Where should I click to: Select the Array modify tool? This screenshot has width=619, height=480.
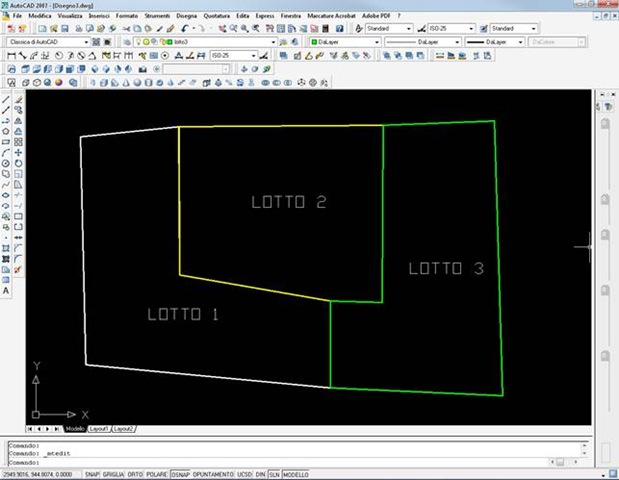click(18, 142)
